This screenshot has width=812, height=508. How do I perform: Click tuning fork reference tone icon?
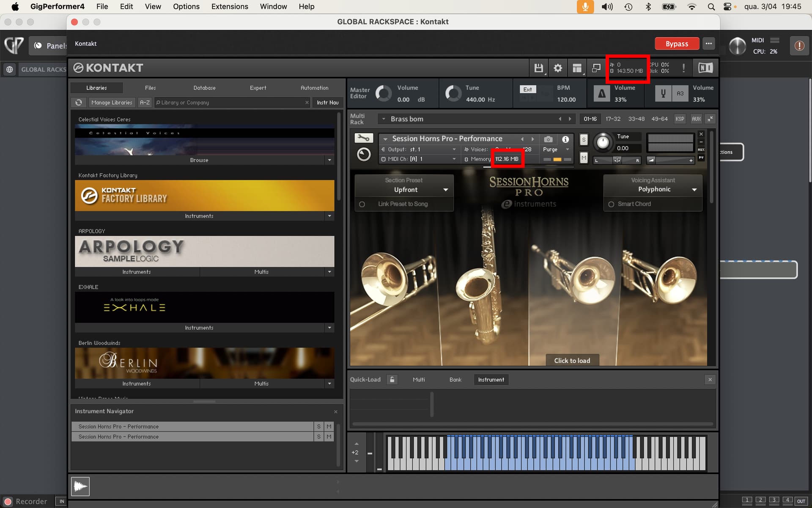pos(663,94)
